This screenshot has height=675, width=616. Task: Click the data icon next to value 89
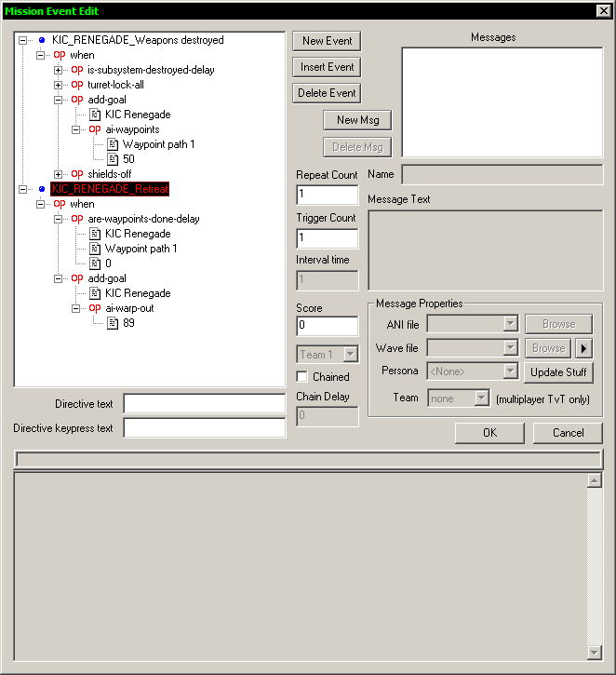113,323
